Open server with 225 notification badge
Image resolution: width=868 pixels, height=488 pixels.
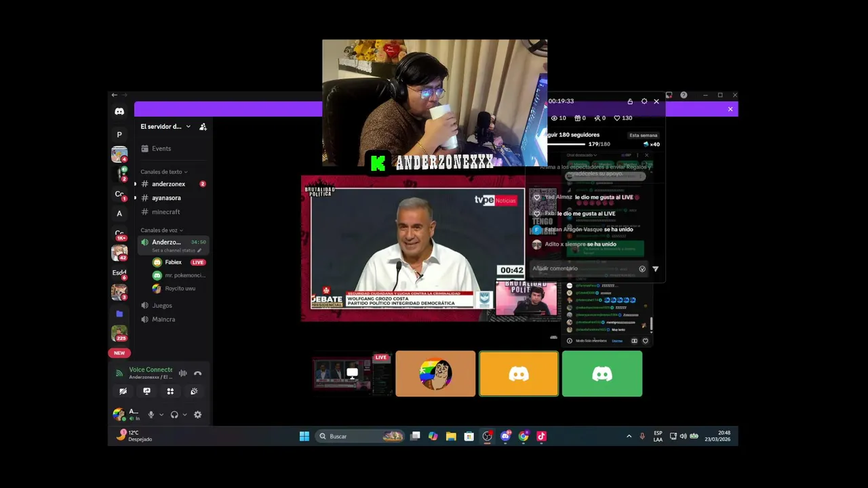tap(119, 333)
